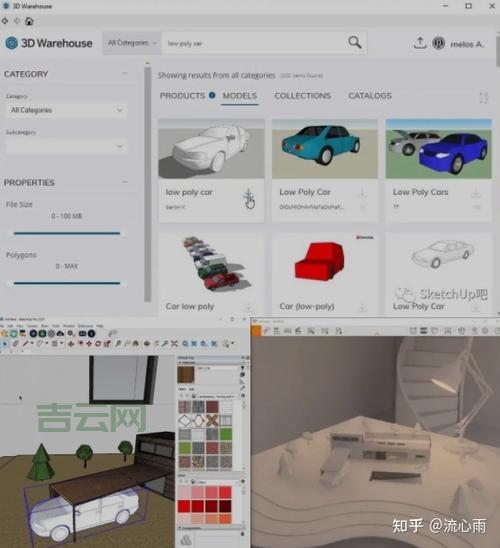
Task: Pick the darkest maroon color swatch
Action: pyautogui.click(x=225, y=506)
